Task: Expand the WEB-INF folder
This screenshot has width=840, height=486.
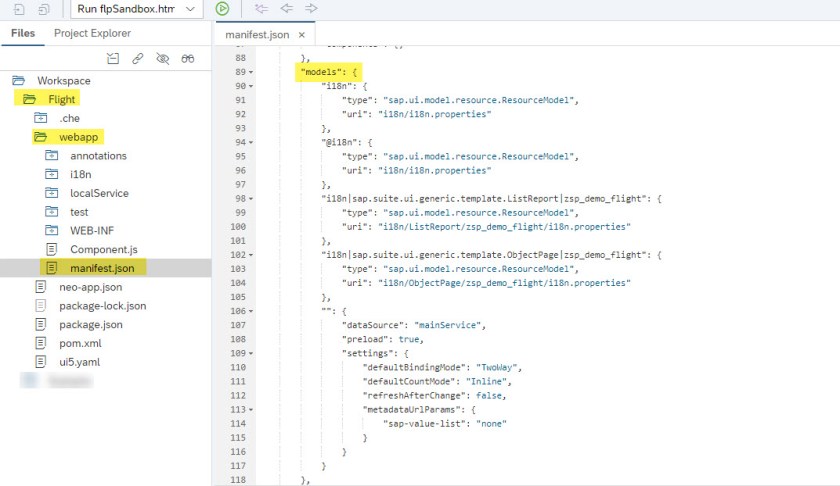Action: [x=92, y=231]
